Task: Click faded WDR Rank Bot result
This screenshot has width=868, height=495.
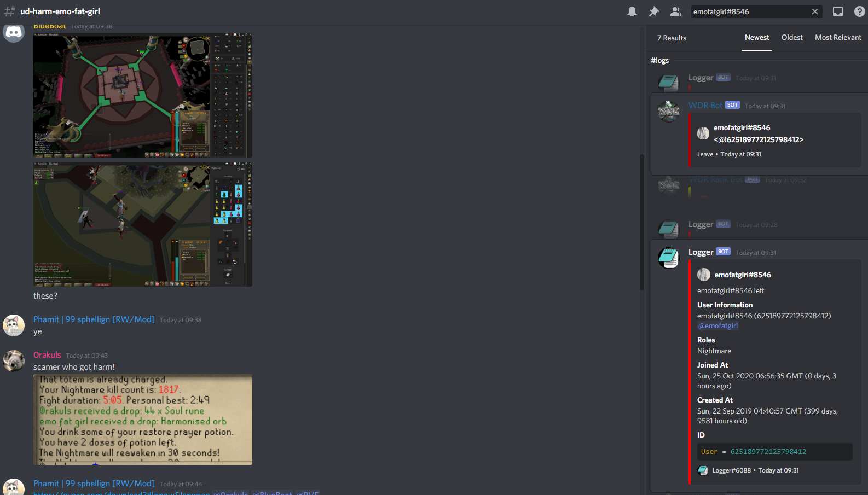Action: pyautogui.click(x=760, y=186)
